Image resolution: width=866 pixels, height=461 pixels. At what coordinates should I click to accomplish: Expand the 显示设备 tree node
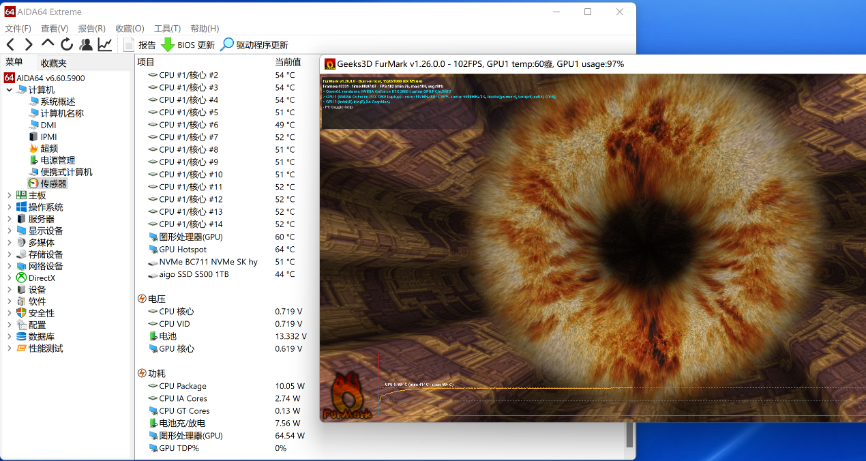tap(9, 231)
